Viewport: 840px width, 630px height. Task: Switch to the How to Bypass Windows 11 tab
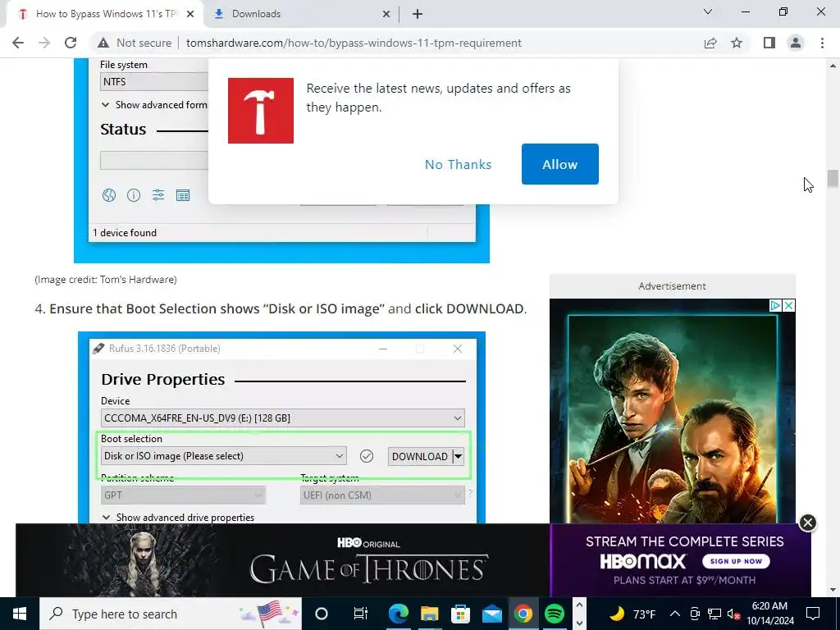click(x=105, y=14)
